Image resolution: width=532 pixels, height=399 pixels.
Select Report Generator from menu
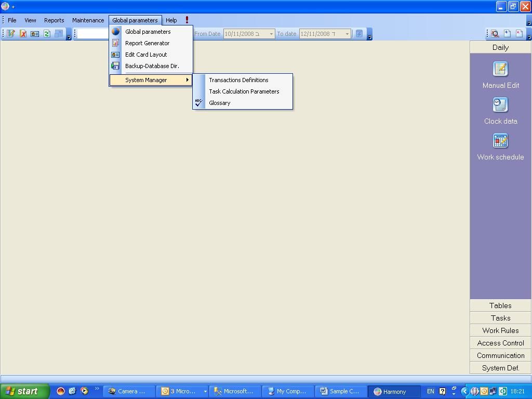(147, 43)
